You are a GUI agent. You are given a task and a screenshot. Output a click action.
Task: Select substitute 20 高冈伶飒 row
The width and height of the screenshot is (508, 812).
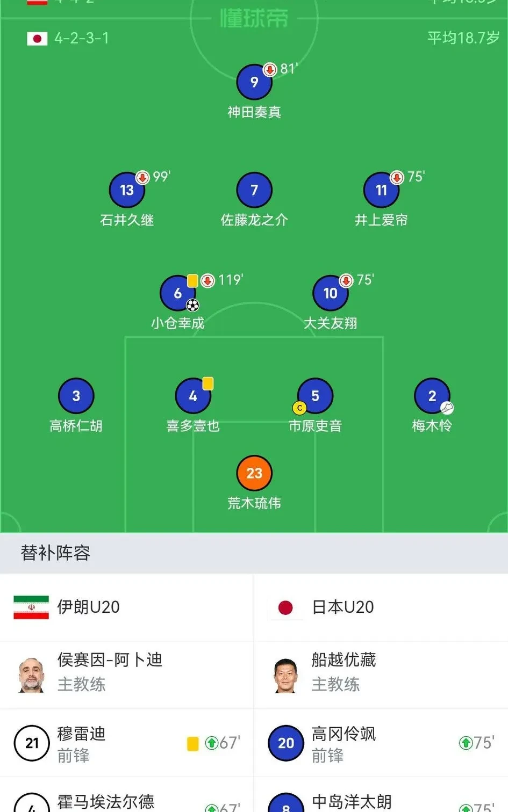(381, 743)
